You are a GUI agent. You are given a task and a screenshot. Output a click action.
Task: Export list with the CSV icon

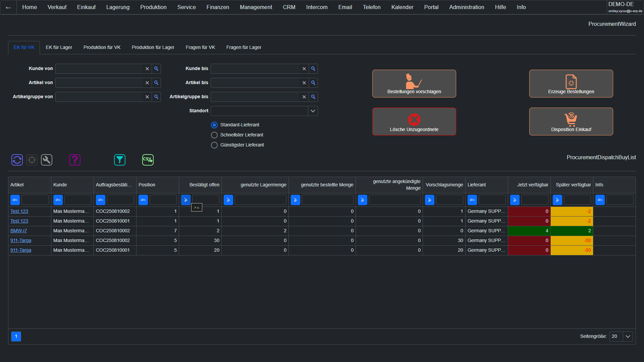pos(148,160)
